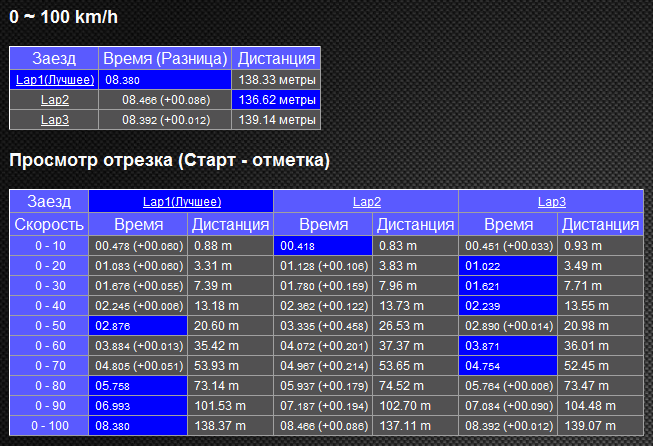Open Lap3 header link in segment table

tap(552, 202)
